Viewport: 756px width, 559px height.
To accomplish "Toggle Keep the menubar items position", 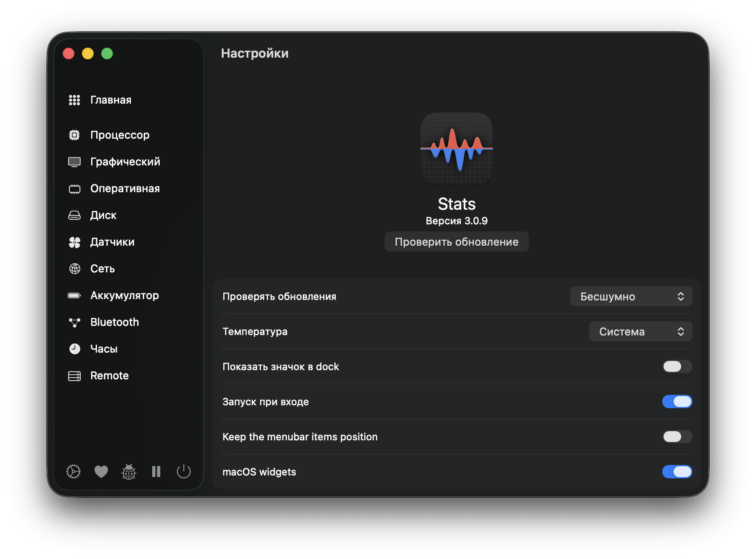I will tap(677, 437).
